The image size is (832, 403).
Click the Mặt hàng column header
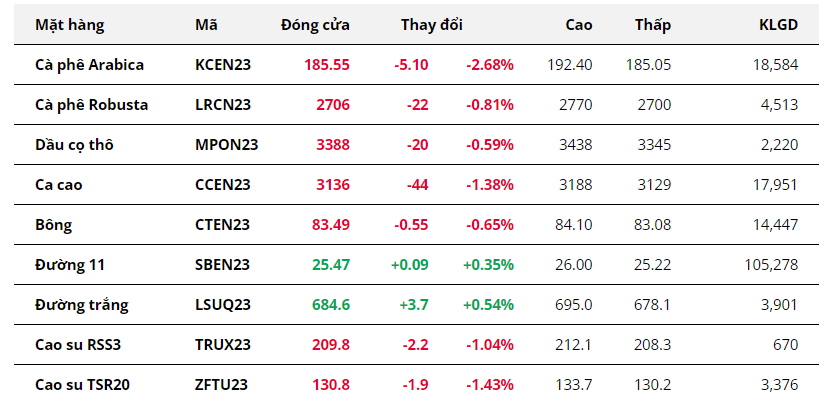(69, 24)
